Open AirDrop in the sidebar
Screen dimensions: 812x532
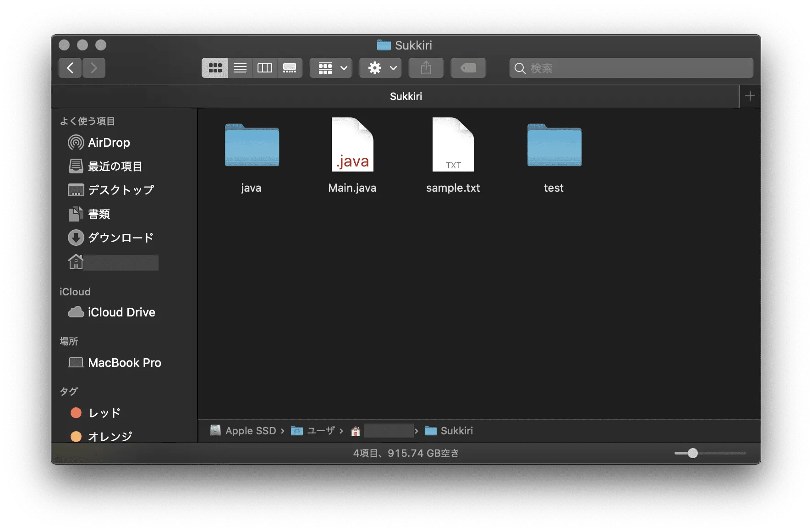pos(99,143)
